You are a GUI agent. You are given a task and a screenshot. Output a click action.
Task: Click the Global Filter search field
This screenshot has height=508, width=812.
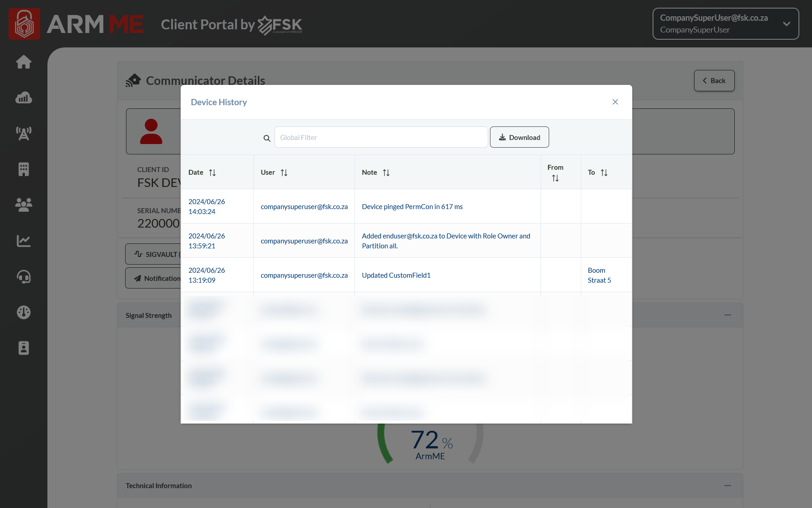pyautogui.click(x=381, y=137)
